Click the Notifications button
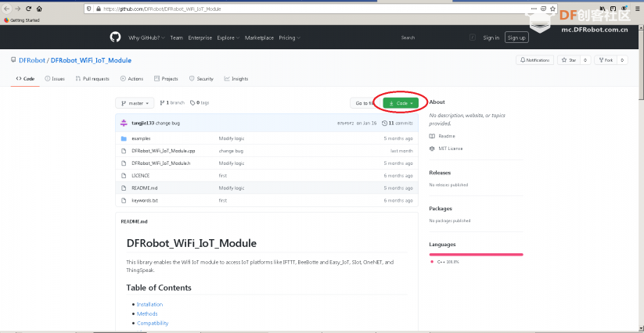 534,60
